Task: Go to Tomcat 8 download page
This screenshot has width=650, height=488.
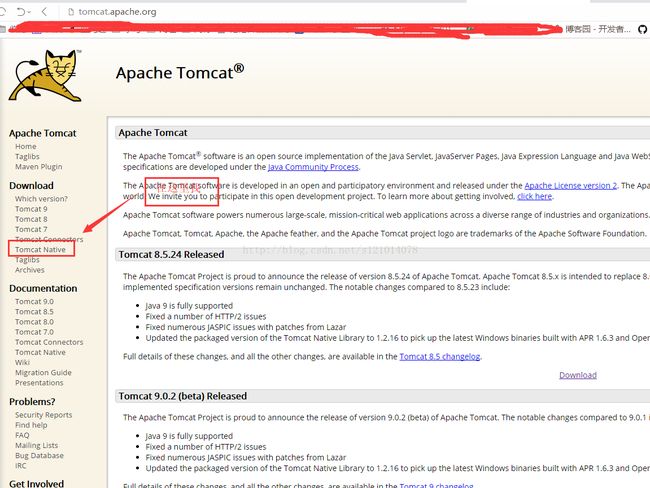Action: tap(31, 219)
